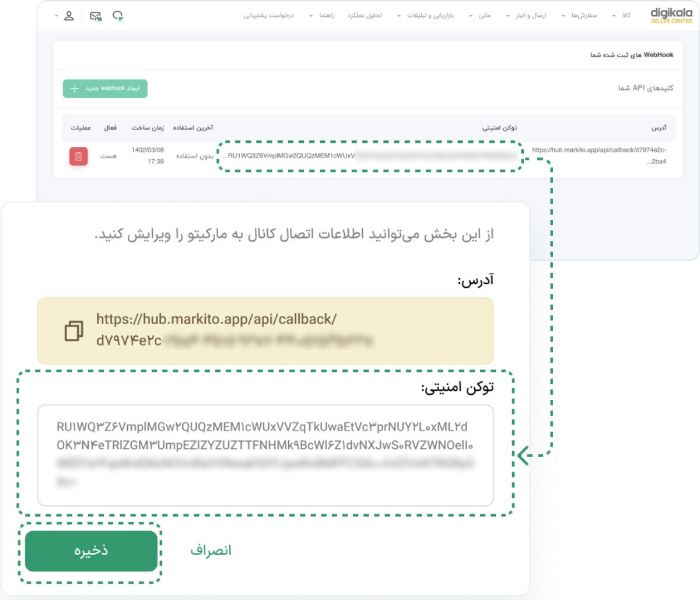Select WebHook های ثبت شده شما title
This screenshot has height=600, width=700.
click(x=632, y=55)
